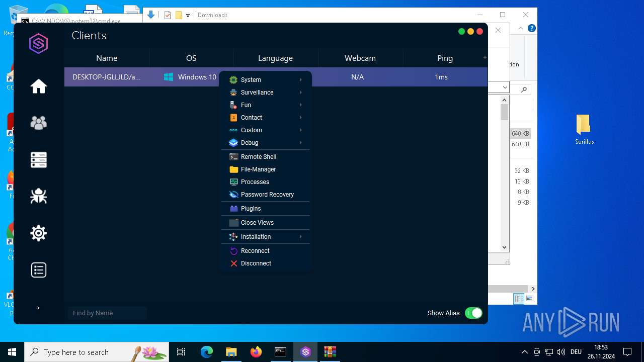The height and width of the screenshot is (362, 644).
Task: Open the Home page in sidebar
Action: 39,86
